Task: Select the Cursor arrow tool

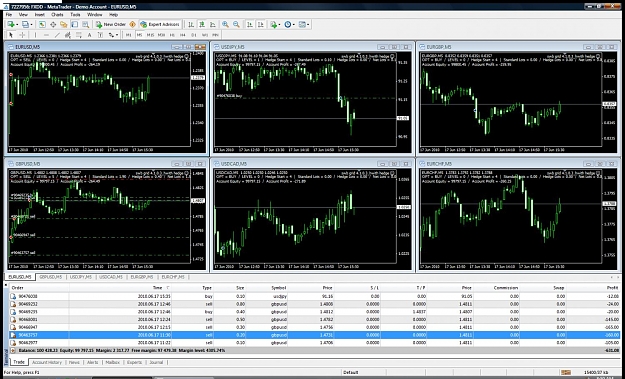Action: pos(11,35)
